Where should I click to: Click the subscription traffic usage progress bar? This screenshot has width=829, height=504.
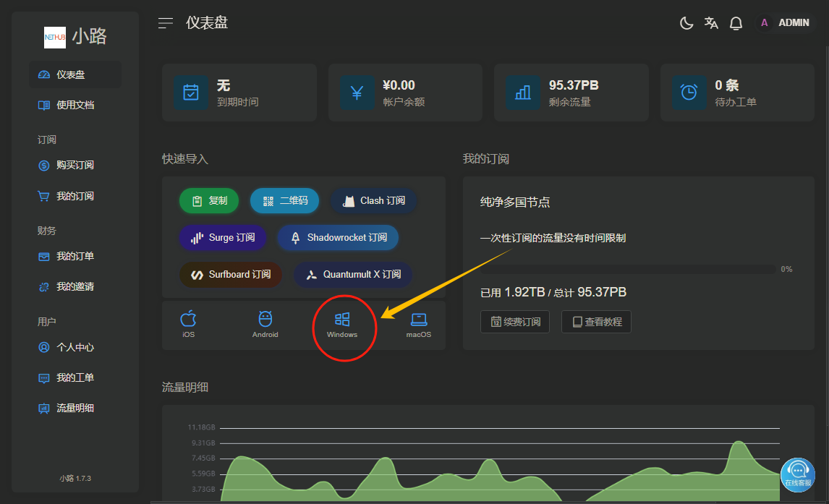[628, 269]
